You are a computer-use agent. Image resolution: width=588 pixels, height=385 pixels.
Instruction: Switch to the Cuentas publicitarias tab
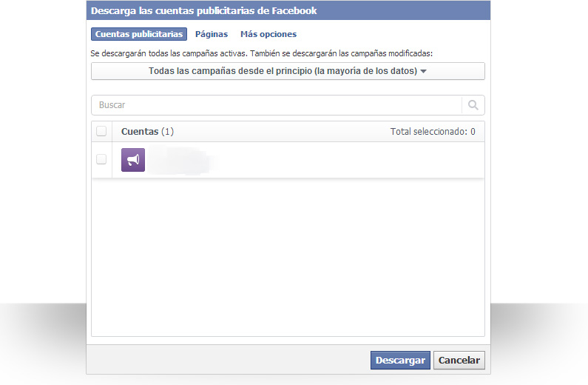click(x=139, y=34)
